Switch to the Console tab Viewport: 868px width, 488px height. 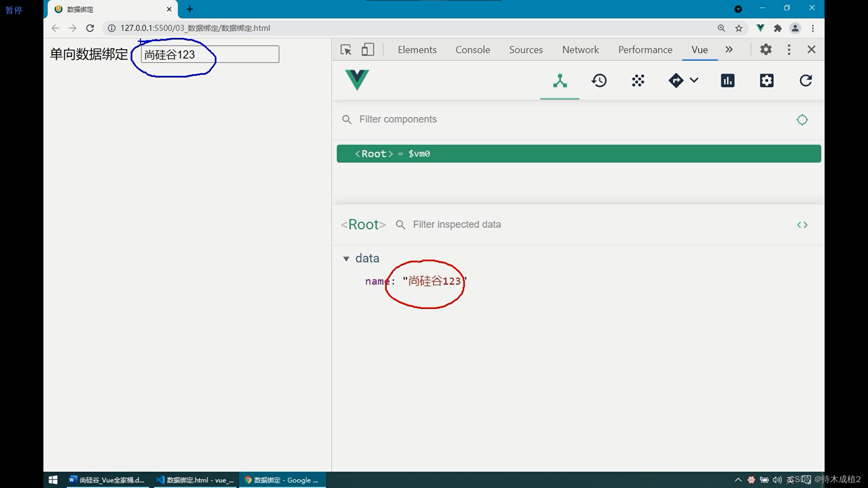coord(472,50)
